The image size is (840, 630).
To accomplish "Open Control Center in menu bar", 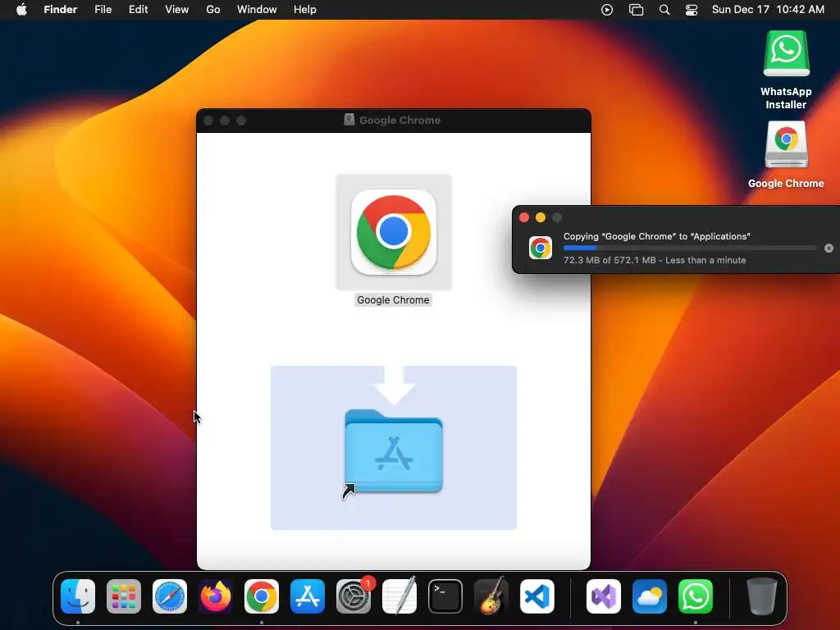I will pos(692,10).
